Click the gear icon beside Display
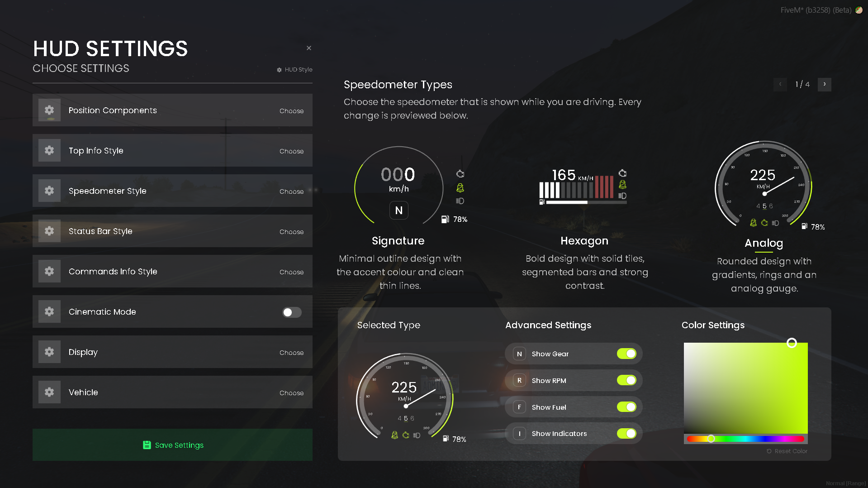The image size is (868, 488). click(x=49, y=352)
